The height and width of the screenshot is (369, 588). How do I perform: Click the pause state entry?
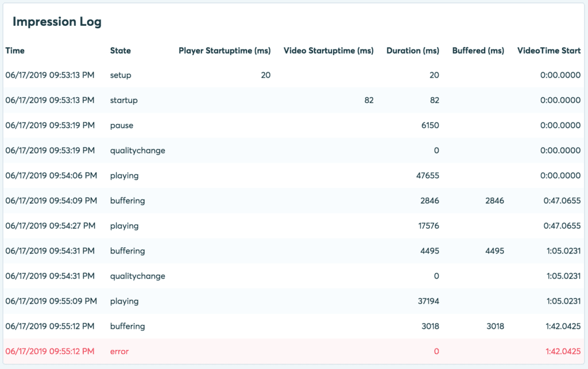(x=122, y=125)
